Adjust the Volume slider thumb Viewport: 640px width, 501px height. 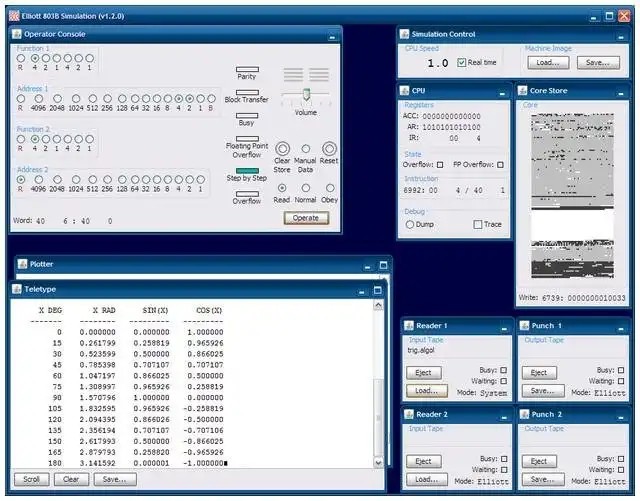(306, 94)
